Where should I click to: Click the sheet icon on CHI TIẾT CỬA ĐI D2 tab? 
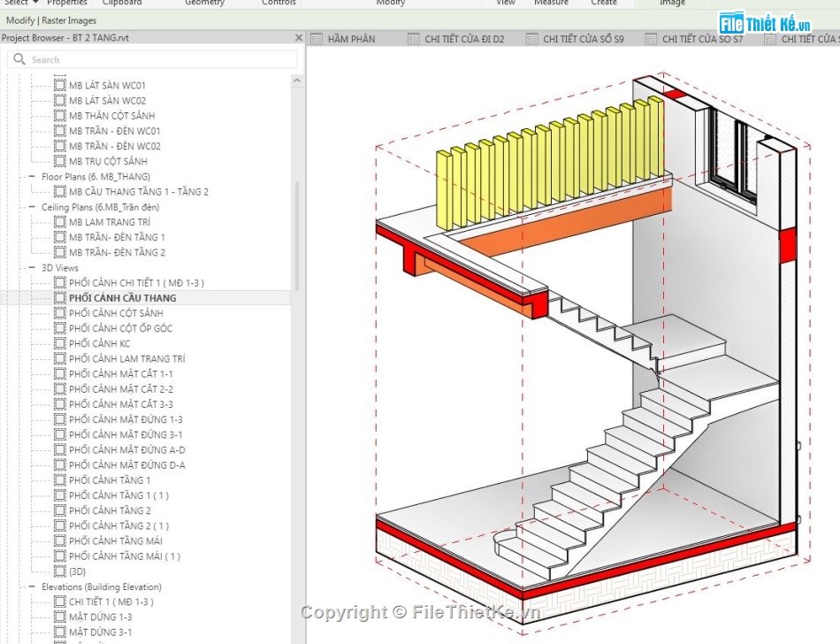point(414,39)
